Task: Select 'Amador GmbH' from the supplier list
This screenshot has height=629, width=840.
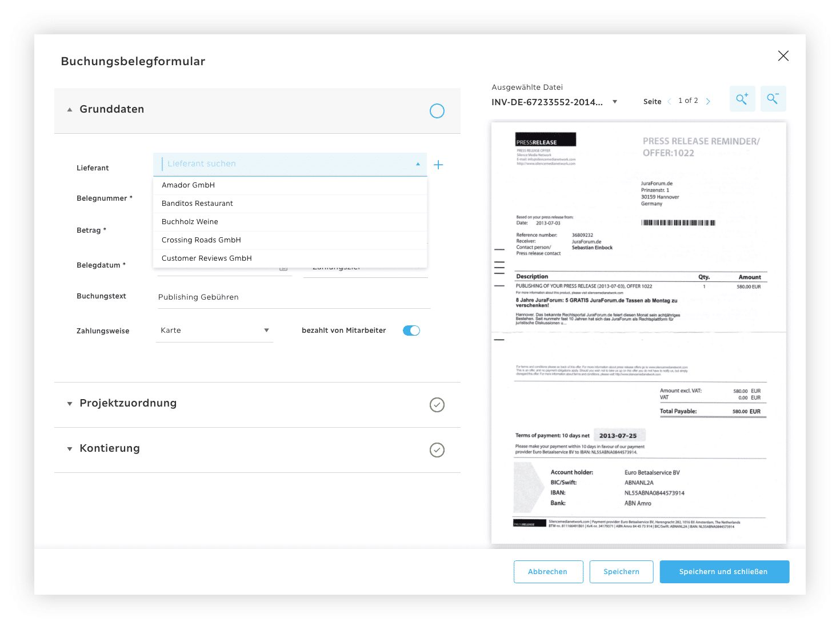Action: pyautogui.click(x=189, y=185)
